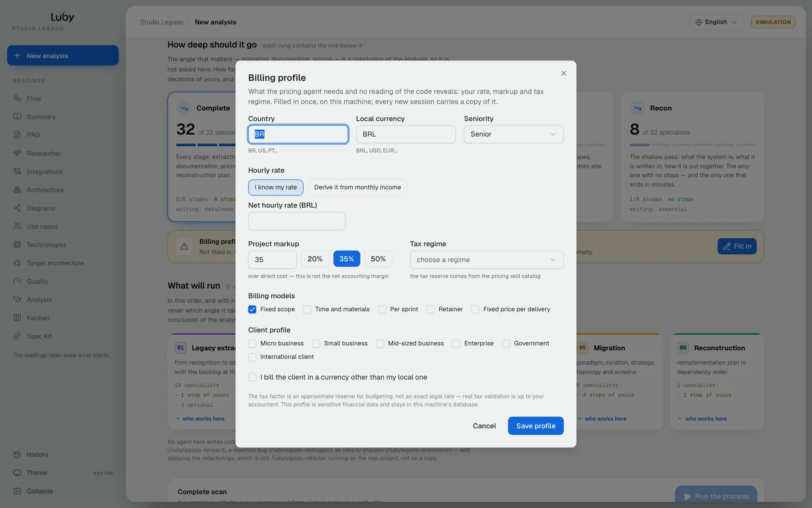
Task: Click the pencil icon on Fill in button
Action: click(727, 246)
